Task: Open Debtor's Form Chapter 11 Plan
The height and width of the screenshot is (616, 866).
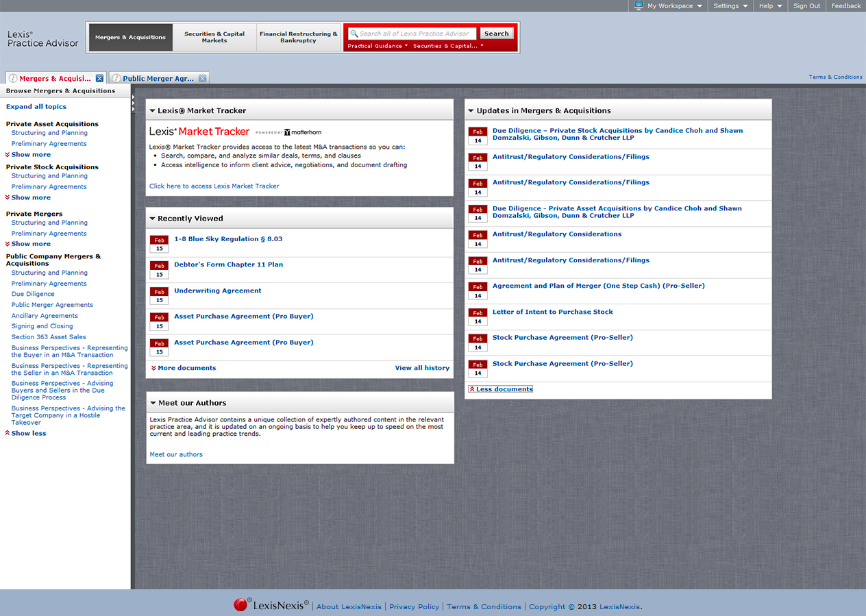Action: click(x=228, y=264)
